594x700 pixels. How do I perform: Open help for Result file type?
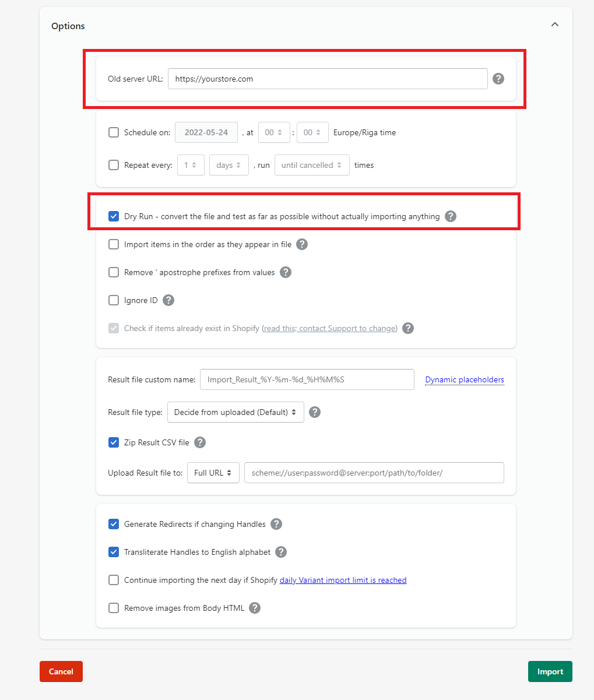[314, 412]
